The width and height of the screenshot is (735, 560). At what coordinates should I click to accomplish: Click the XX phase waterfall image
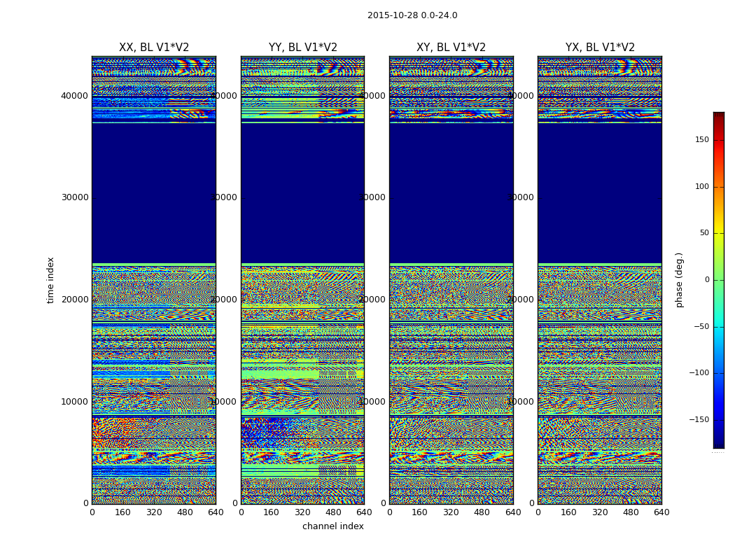coord(154,280)
